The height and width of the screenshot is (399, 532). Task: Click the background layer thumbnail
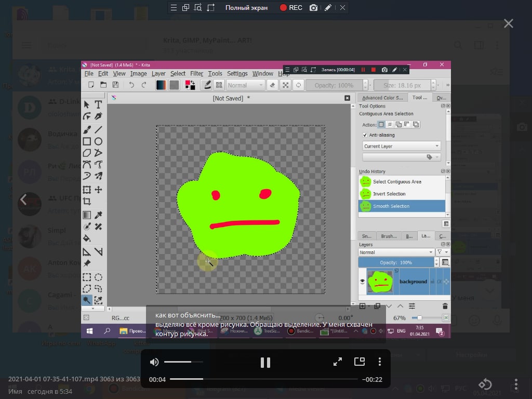[380, 282]
